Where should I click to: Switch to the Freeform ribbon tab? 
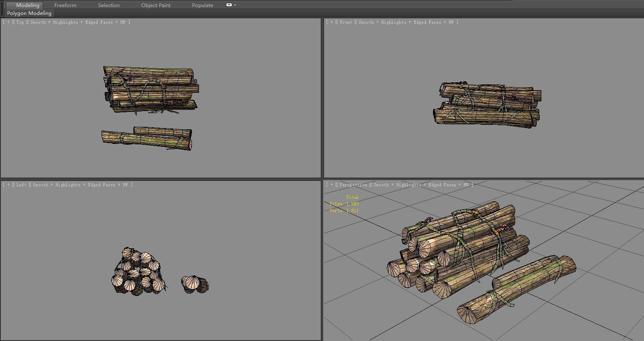tap(65, 5)
